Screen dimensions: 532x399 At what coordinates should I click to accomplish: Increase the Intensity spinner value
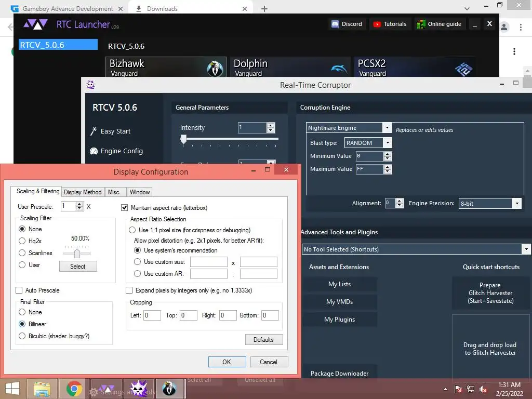[270, 126]
